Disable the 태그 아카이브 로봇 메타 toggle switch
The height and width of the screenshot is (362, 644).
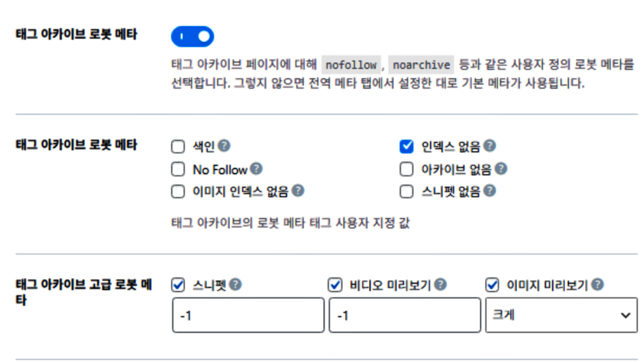(x=192, y=36)
